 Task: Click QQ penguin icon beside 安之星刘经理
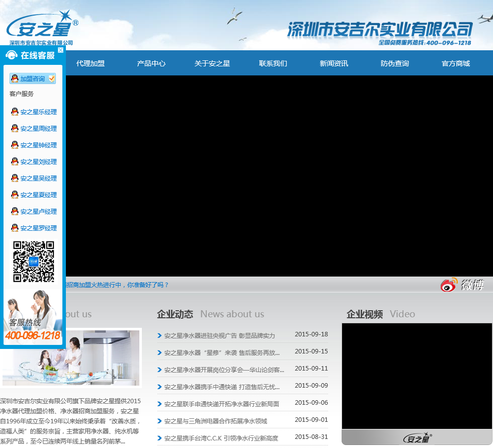pos(15,161)
